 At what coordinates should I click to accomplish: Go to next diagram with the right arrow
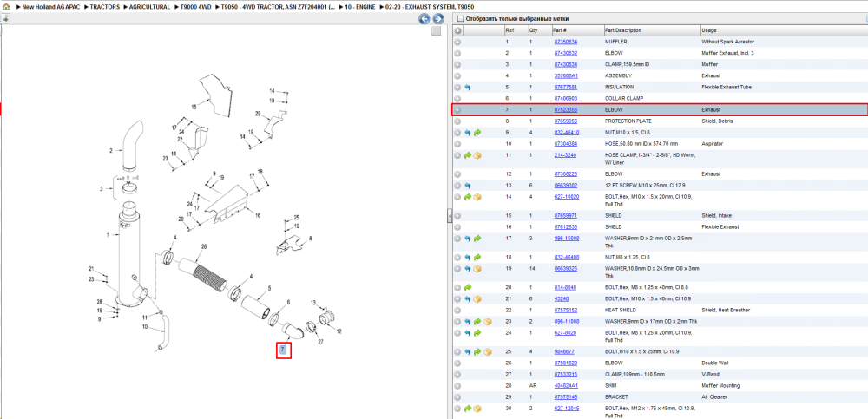[x=437, y=19]
